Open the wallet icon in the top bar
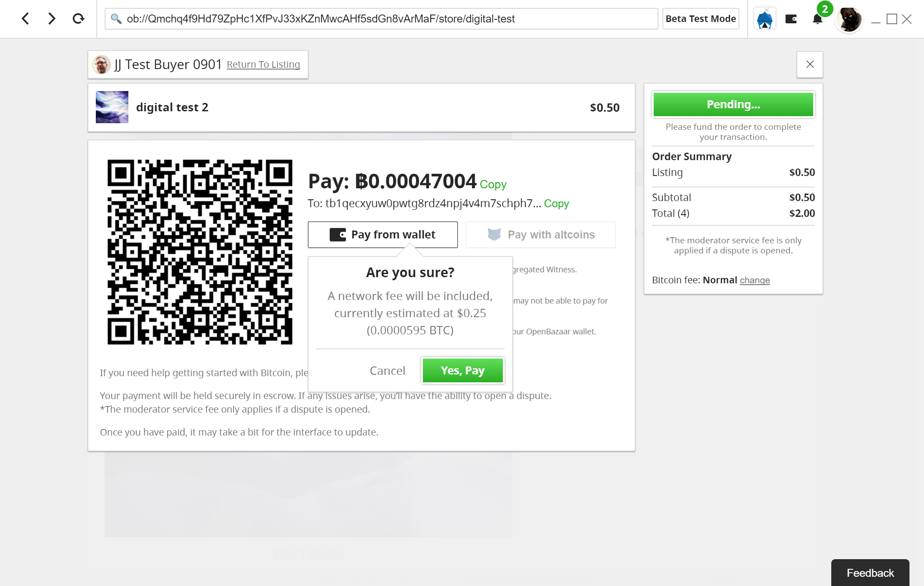The height and width of the screenshot is (586, 924). [791, 18]
